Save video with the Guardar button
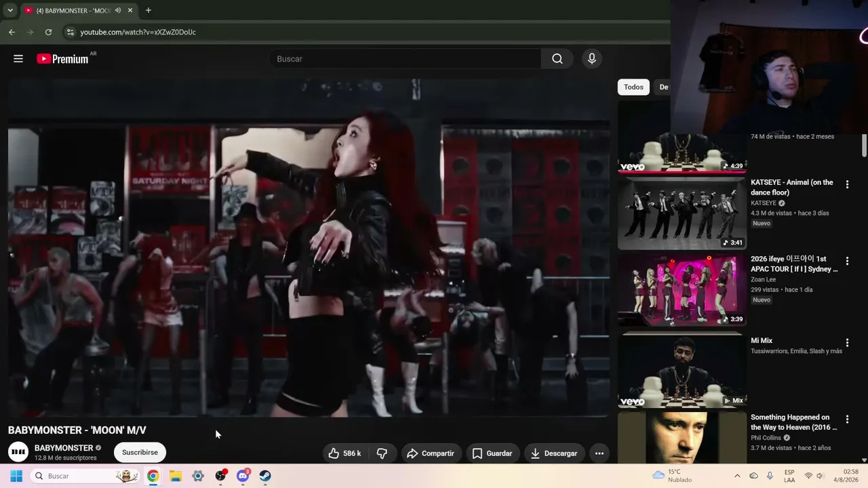The width and height of the screenshot is (868, 488). click(x=492, y=453)
